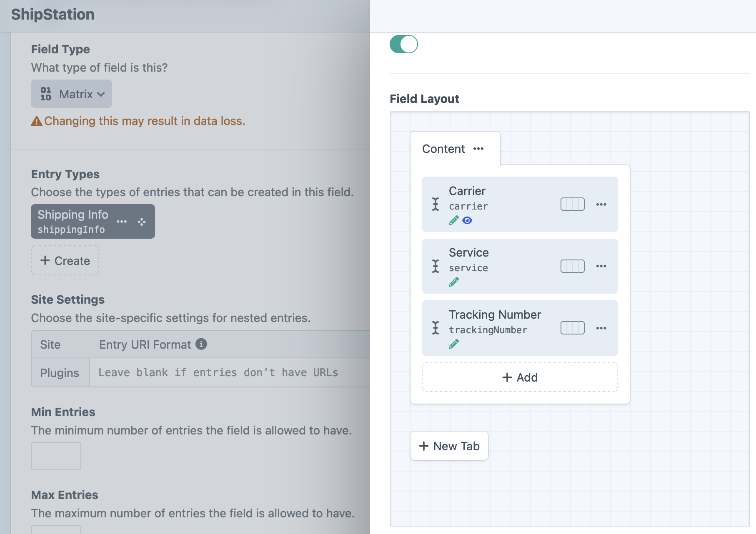
Task: Open the Service field actions menu
Action: pyautogui.click(x=601, y=266)
